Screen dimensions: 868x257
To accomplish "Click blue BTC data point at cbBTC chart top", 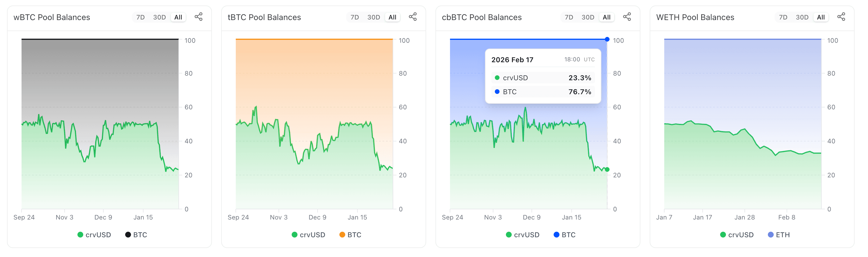I will pyautogui.click(x=607, y=39).
